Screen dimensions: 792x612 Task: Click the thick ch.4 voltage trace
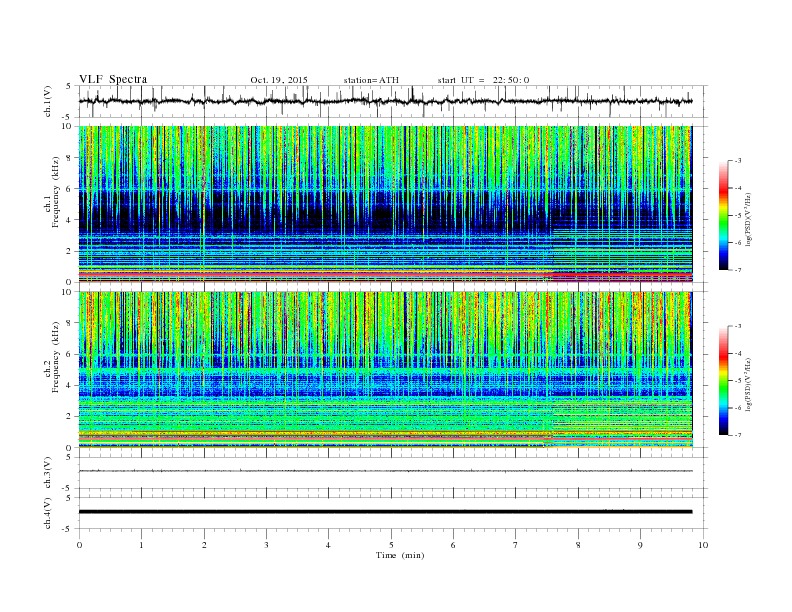coord(385,512)
